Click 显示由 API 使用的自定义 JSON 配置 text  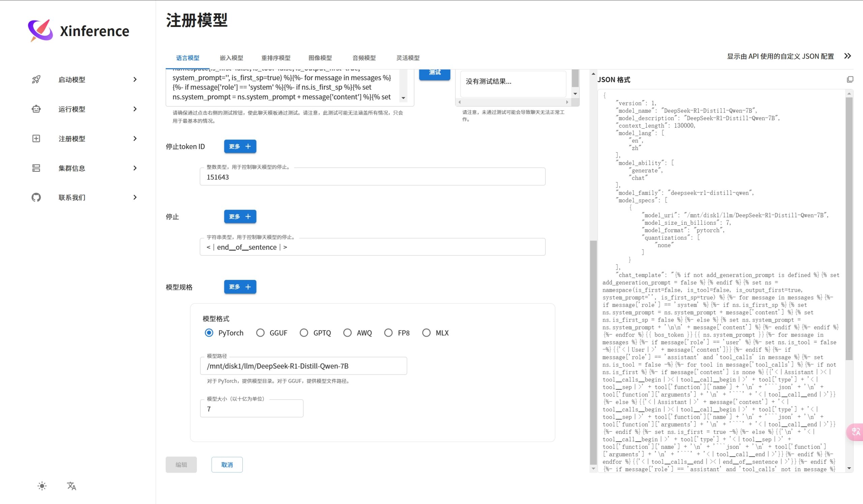tap(780, 57)
